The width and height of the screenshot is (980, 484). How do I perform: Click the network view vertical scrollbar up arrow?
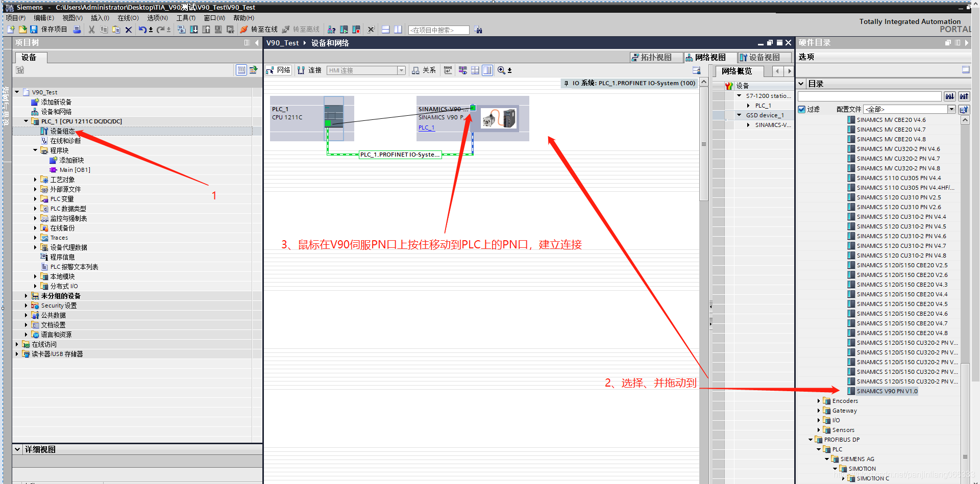click(x=704, y=83)
